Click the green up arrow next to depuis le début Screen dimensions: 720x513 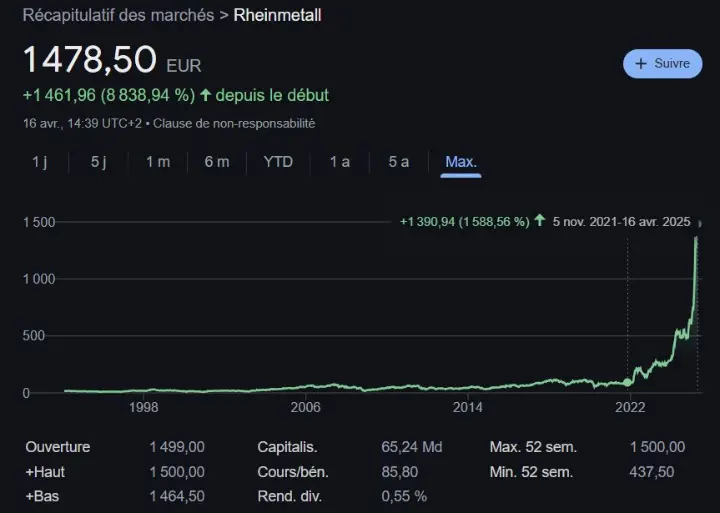(205, 95)
